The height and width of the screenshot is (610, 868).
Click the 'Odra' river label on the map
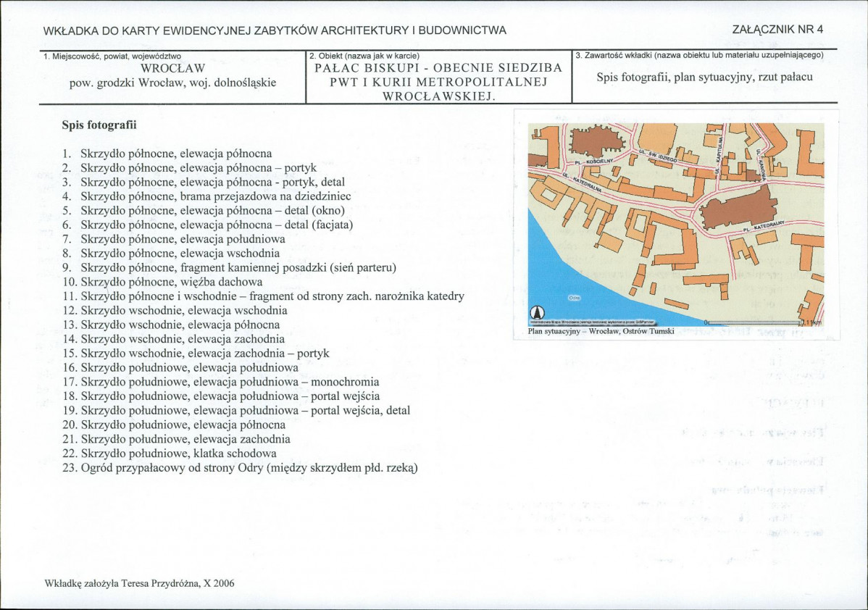pyautogui.click(x=574, y=297)
